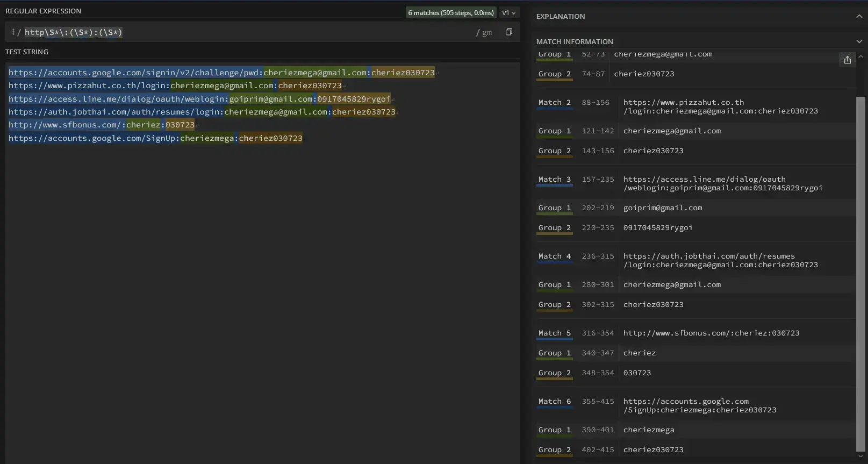This screenshot has width=868, height=464.
Task: Click the access.line.me line in the test string
Action: [x=199, y=99]
